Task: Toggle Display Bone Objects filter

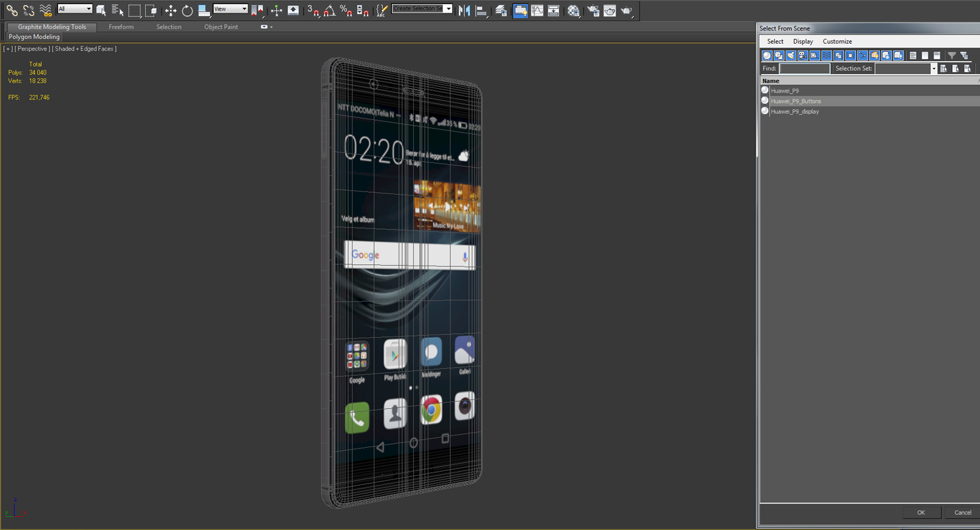Action: [863, 56]
